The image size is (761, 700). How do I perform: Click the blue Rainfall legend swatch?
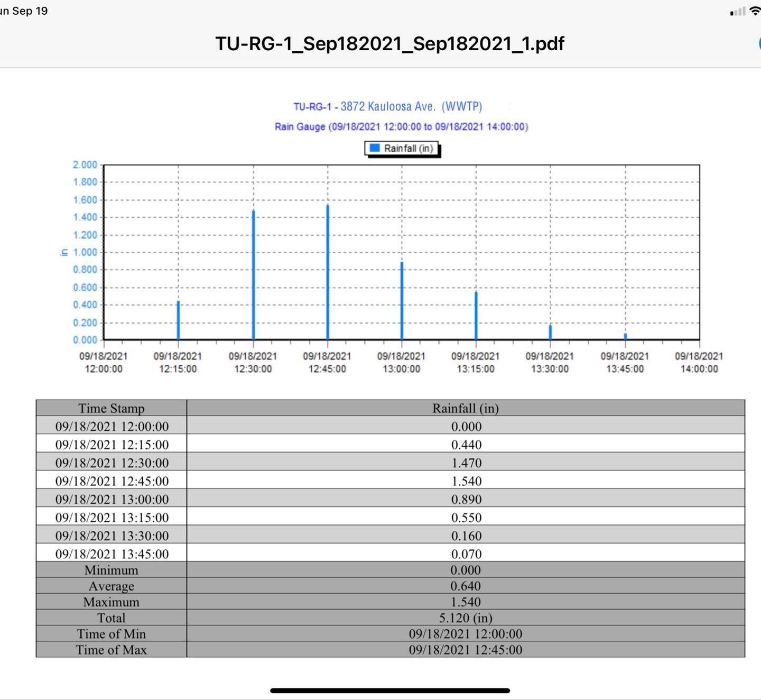[375, 149]
